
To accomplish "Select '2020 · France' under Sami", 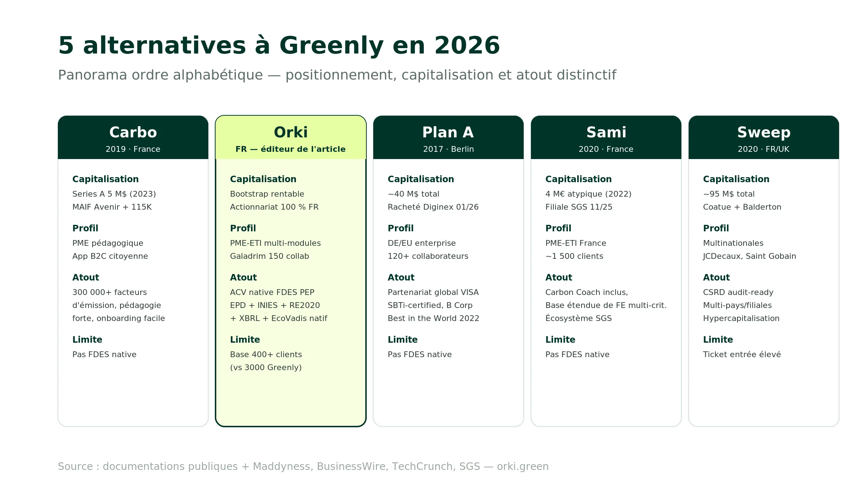I will coord(606,149).
